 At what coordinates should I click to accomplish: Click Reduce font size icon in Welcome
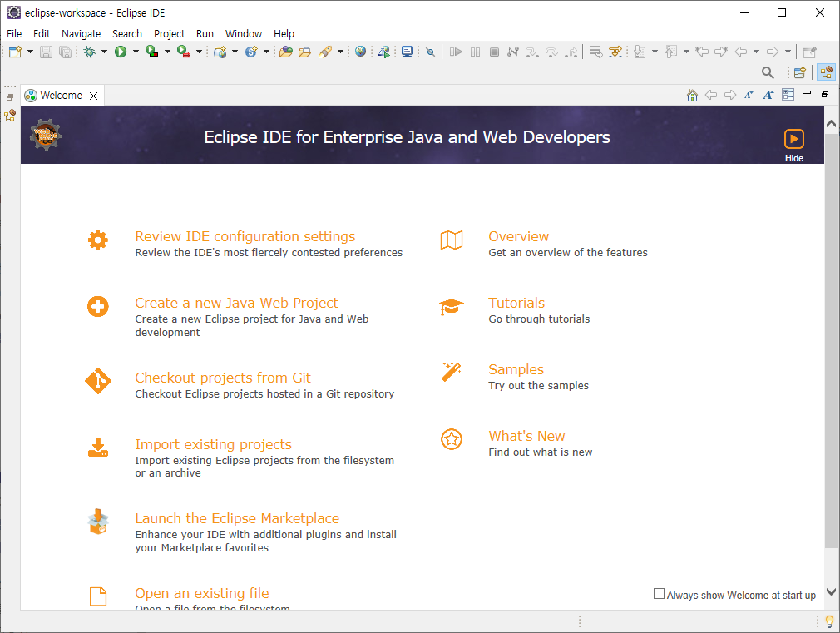749,96
